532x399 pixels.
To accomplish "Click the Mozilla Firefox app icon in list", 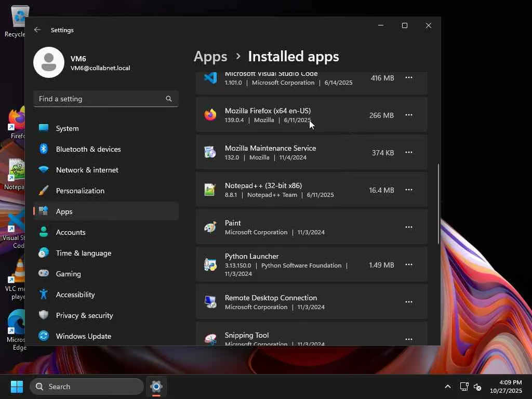I will click(210, 115).
